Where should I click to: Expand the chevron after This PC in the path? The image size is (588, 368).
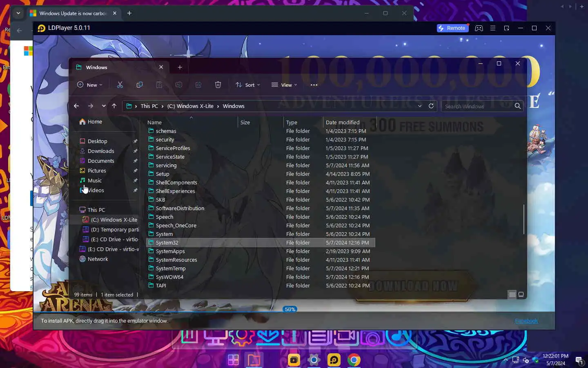pos(162,106)
